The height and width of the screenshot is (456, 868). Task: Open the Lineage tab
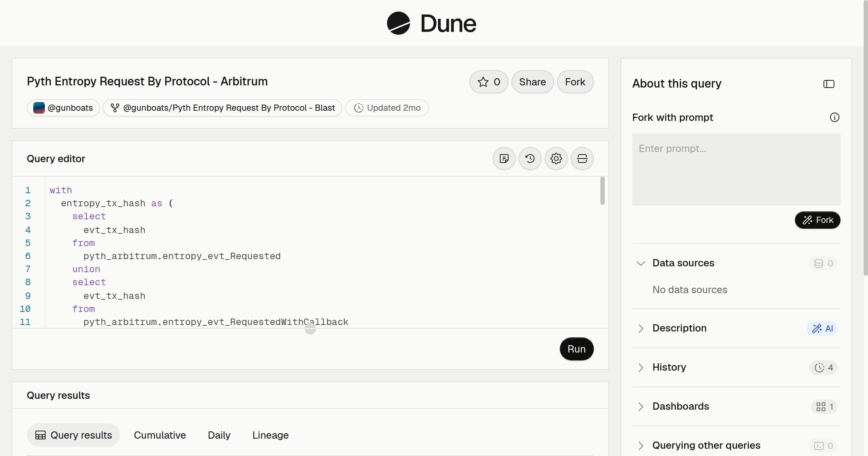(271, 435)
